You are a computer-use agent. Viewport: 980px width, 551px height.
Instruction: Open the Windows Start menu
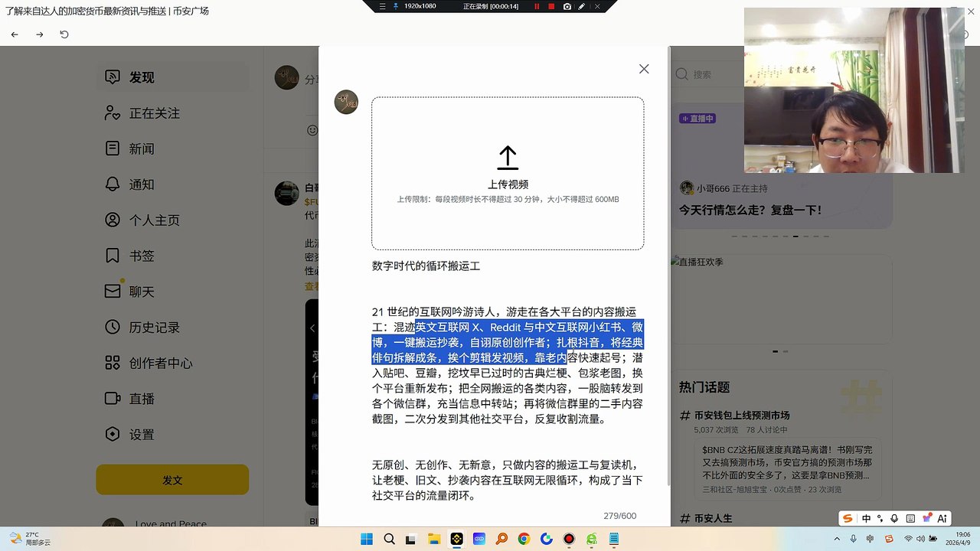(366, 539)
